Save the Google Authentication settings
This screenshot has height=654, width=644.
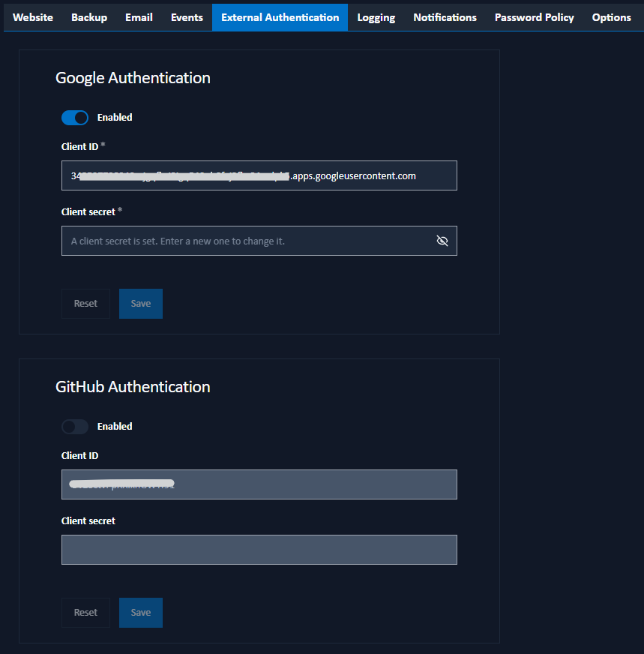click(x=141, y=304)
